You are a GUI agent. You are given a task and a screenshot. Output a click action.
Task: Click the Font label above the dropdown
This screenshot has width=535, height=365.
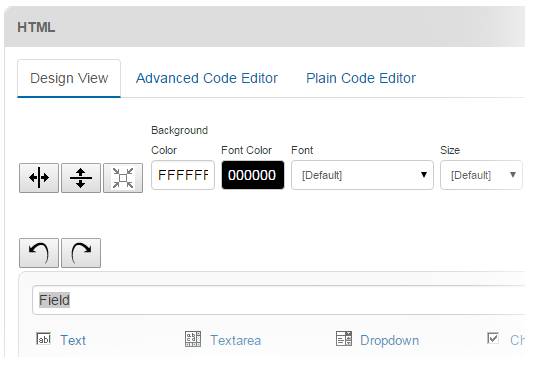302,150
